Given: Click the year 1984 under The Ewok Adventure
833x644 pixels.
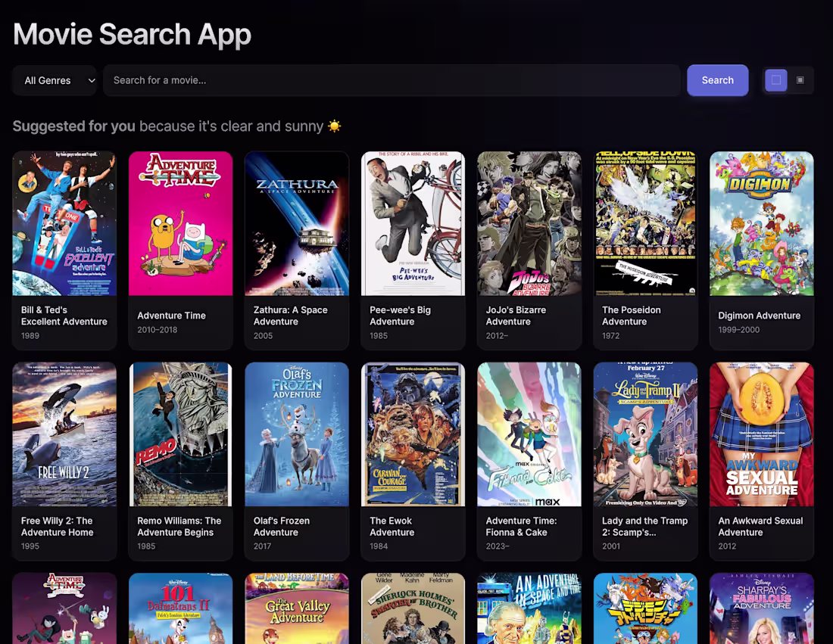Looking at the screenshot, I should 379,546.
